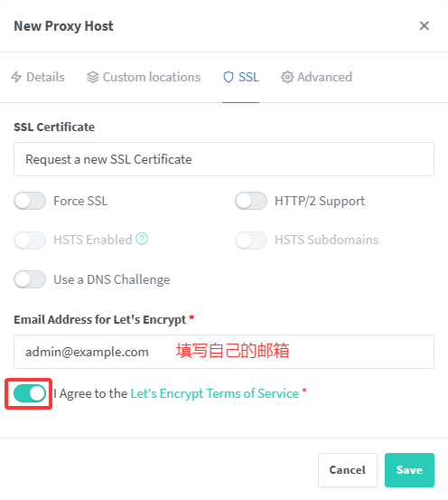Toggle the HSTS Subdomains switch
448x500 pixels.
coord(251,241)
